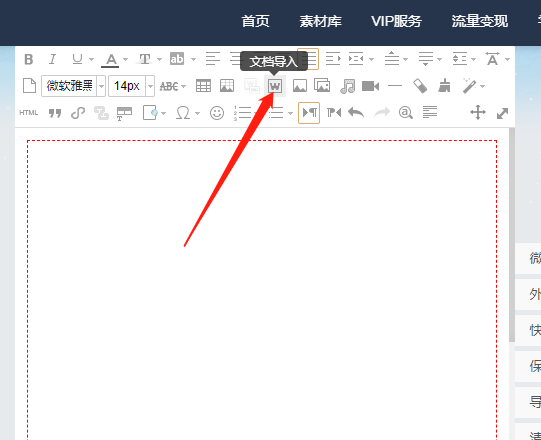Expand the ab background color arrow

(x=193, y=59)
